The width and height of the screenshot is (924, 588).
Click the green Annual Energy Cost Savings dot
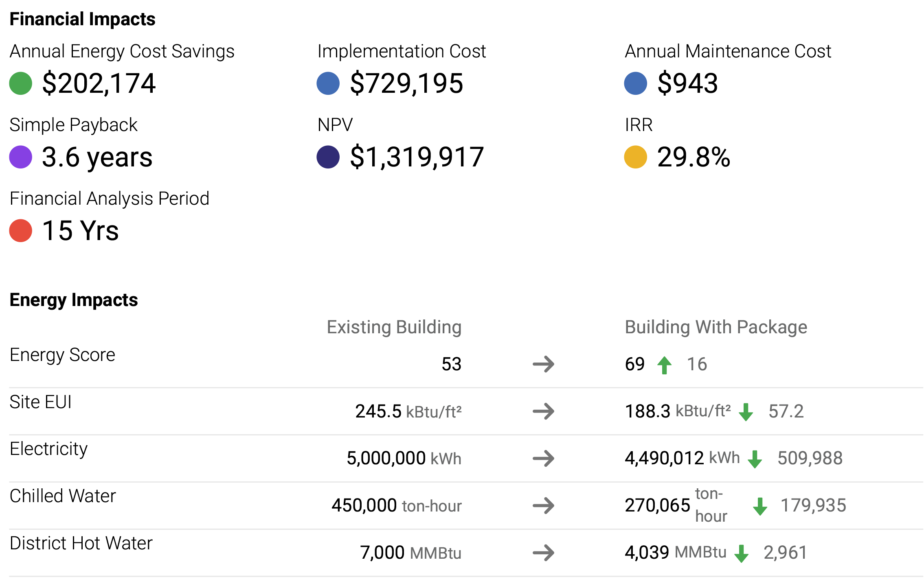click(21, 83)
